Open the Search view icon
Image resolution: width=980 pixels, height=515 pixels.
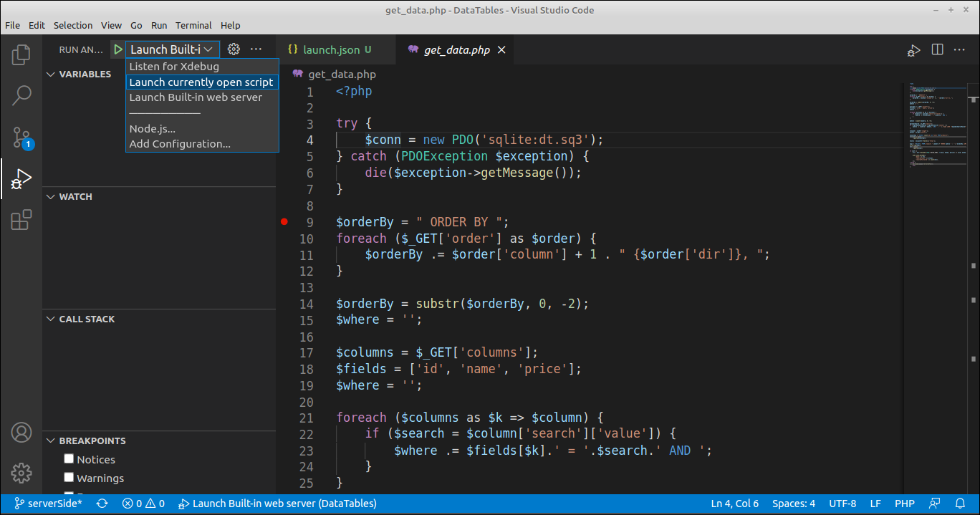point(21,95)
